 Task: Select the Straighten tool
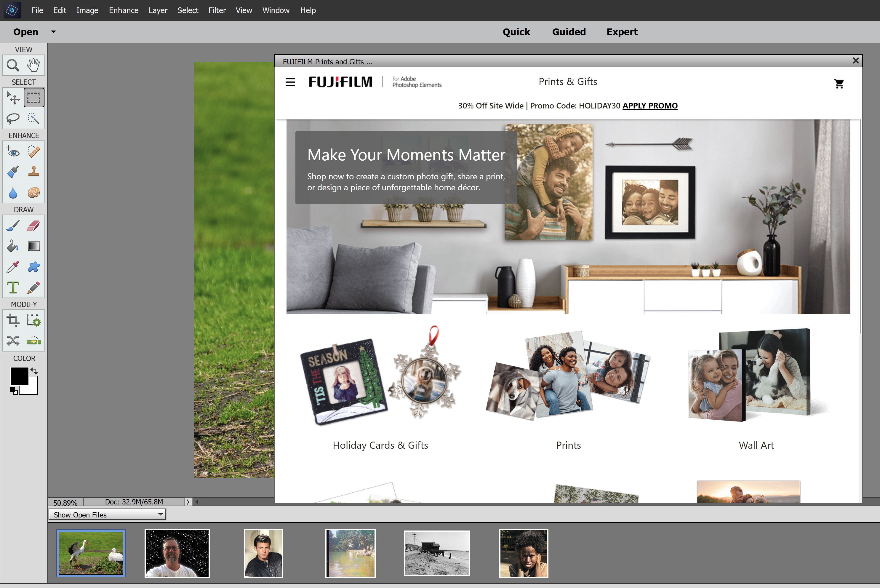(x=33, y=341)
